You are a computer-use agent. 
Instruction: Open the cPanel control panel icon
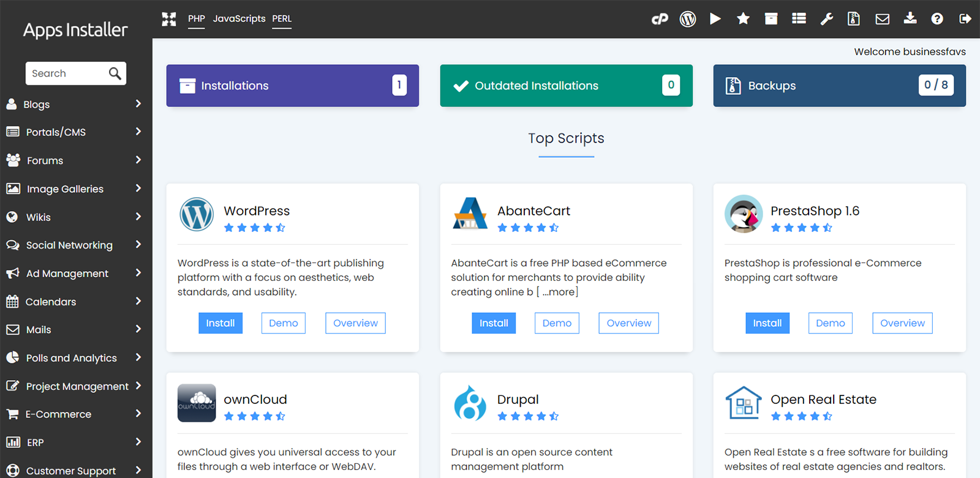[x=660, y=19]
